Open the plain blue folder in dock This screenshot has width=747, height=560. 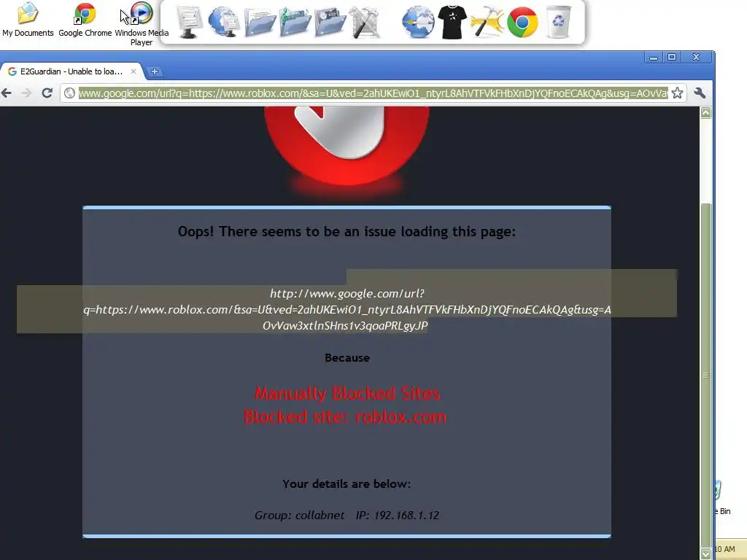tap(260, 22)
